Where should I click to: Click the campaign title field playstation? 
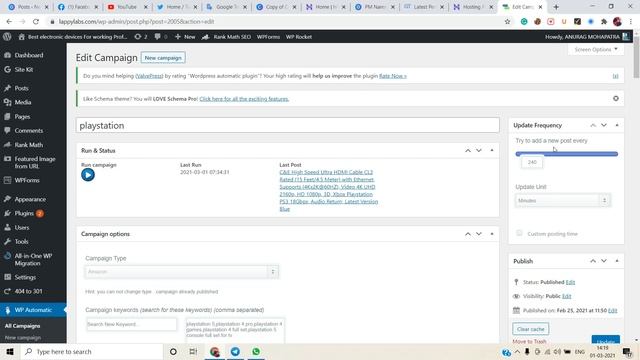pyautogui.click(x=287, y=125)
